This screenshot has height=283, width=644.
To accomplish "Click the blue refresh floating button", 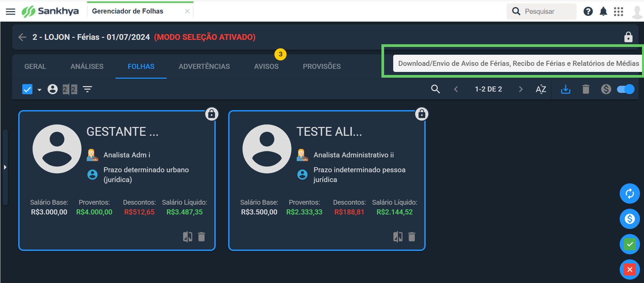I will [629, 194].
